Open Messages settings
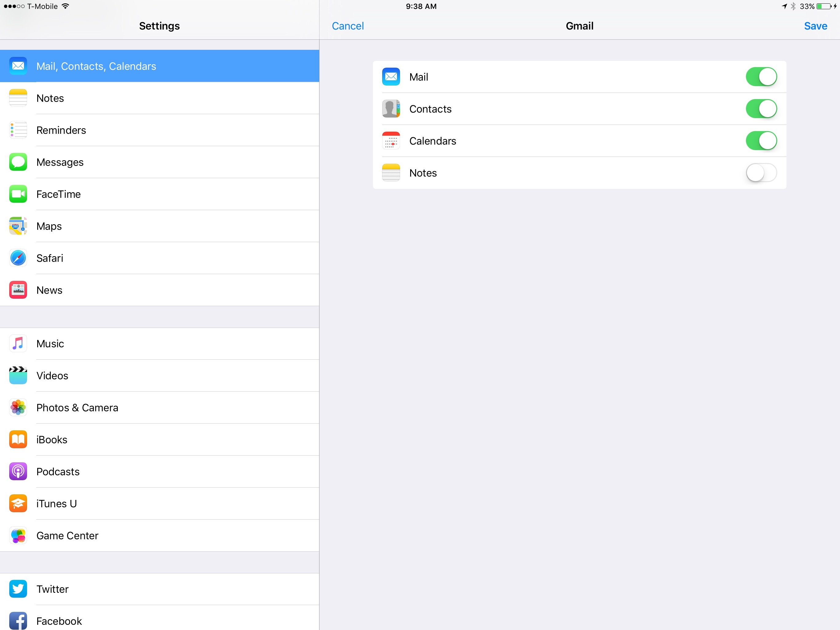 [160, 162]
